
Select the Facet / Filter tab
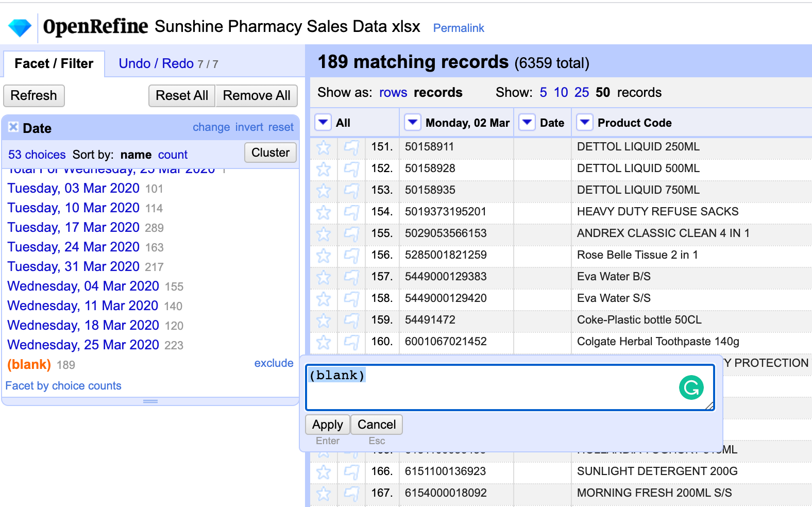(54, 64)
